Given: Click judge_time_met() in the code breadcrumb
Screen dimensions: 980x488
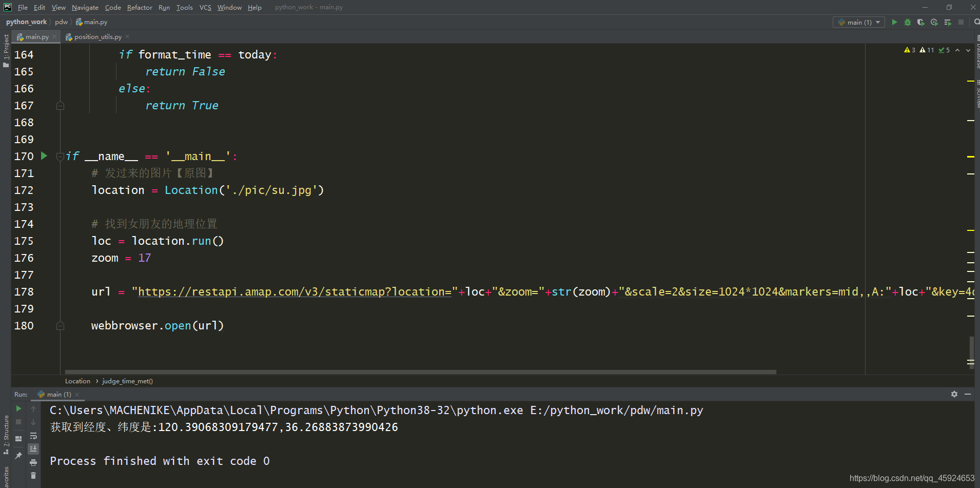Looking at the screenshot, I should pos(127,381).
